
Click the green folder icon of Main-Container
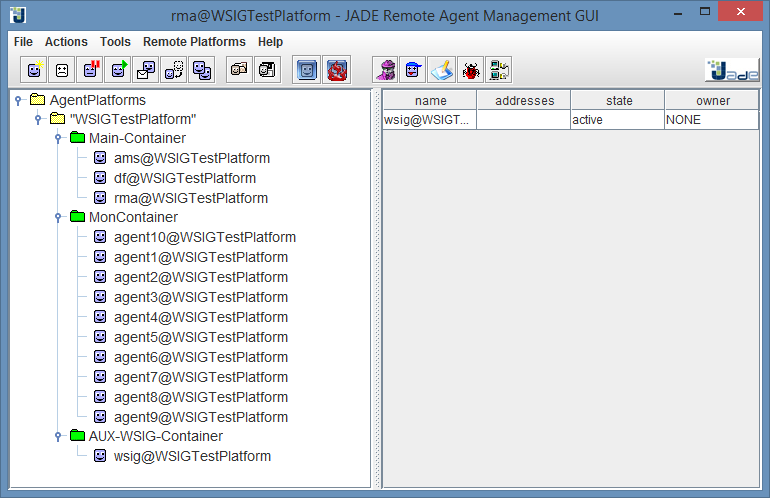tap(78, 137)
